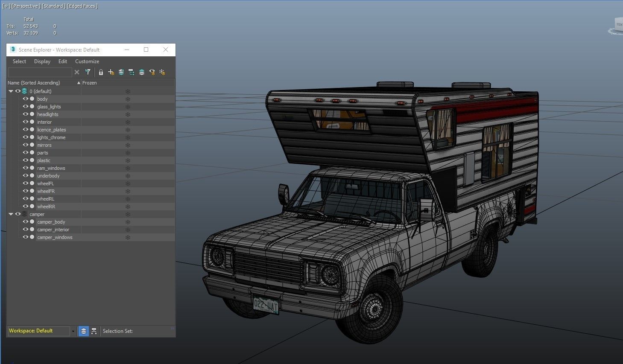The width and height of the screenshot is (623, 364).
Task: Toggle camper_windows visibility eye
Action: point(25,237)
